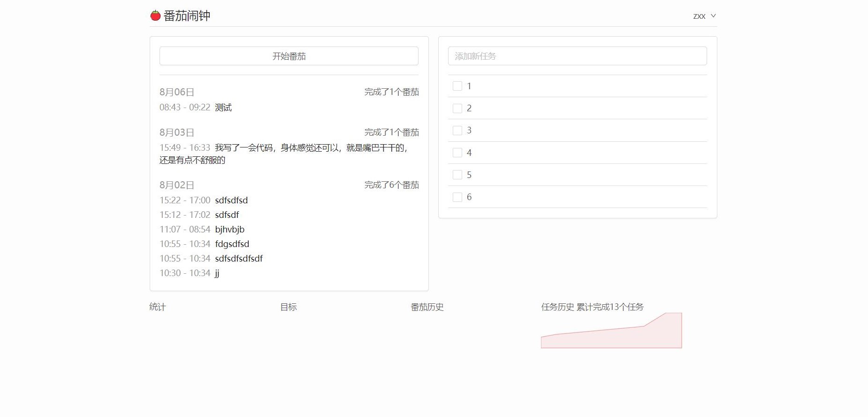The width and height of the screenshot is (868, 417).
Task: Select the bjhvbjb tomato entry
Action: (230, 230)
